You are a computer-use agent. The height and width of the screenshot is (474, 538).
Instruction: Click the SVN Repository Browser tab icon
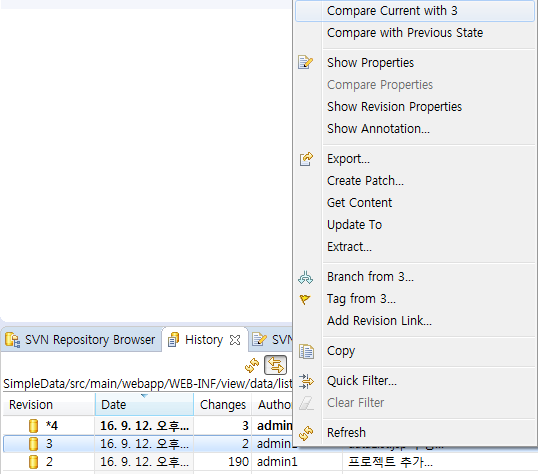coord(13,340)
